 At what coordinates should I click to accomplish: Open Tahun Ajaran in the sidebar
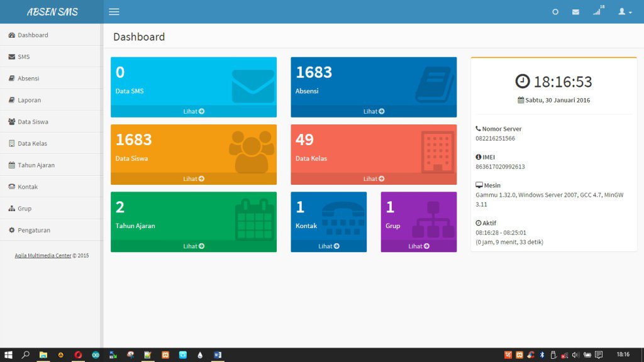click(50, 165)
